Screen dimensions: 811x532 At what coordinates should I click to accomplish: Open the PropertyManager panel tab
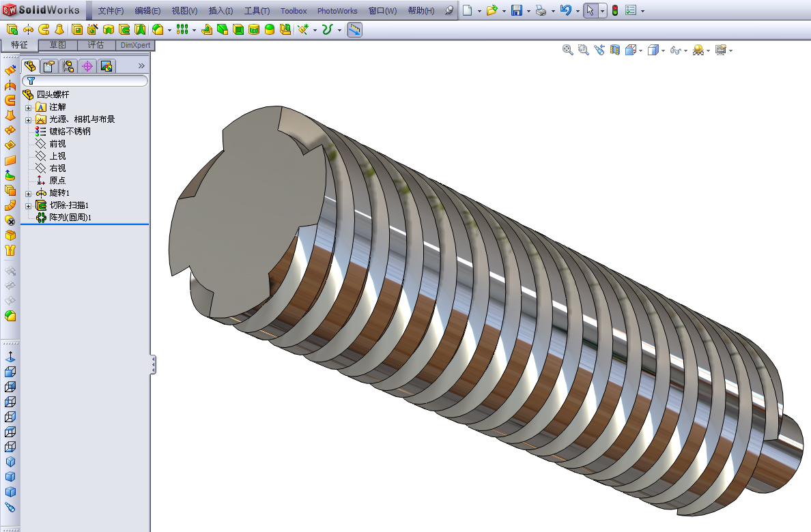point(49,66)
